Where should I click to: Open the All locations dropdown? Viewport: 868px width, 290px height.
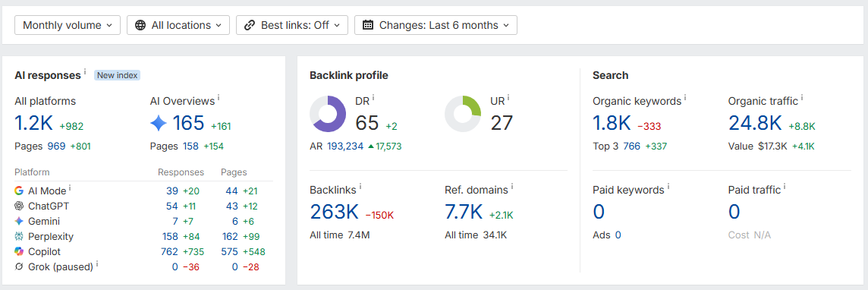click(178, 25)
